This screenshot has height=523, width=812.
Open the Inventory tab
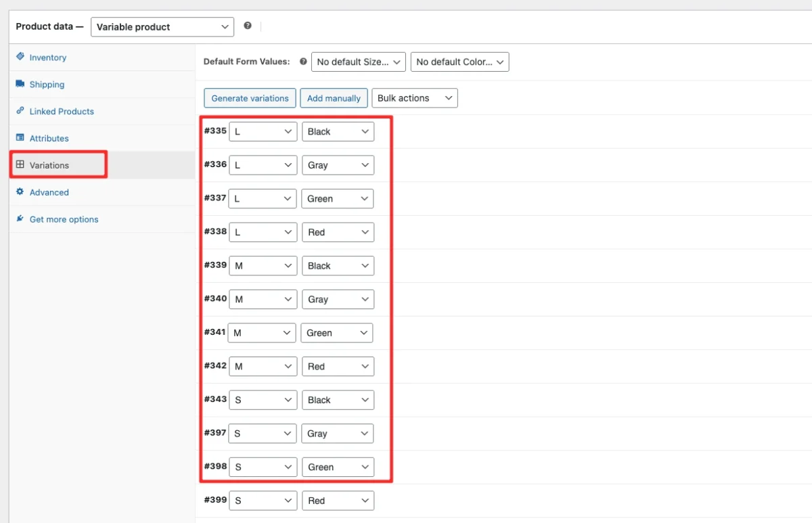coord(47,58)
